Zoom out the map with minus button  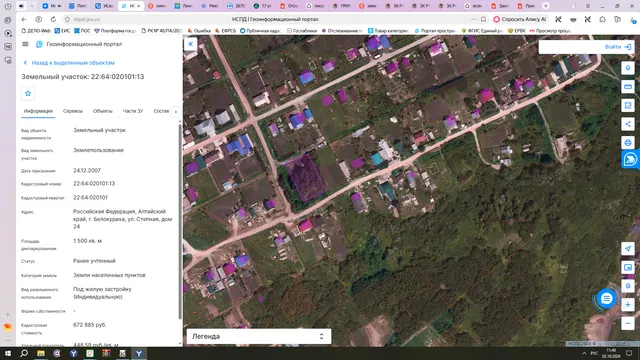(628, 324)
